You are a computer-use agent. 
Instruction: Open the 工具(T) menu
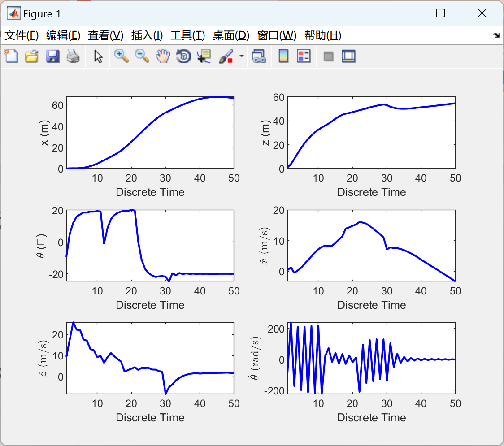(188, 35)
